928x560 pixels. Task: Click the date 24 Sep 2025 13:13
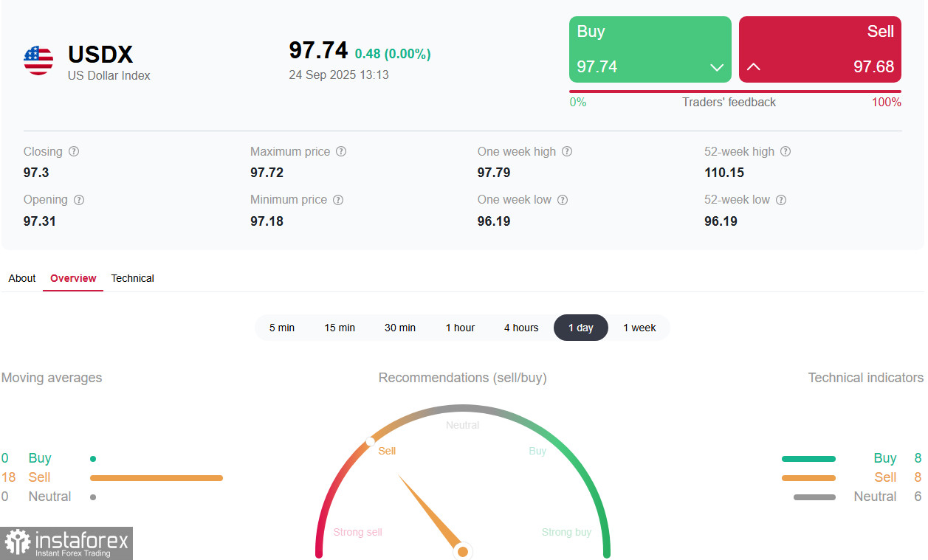(339, 75)
